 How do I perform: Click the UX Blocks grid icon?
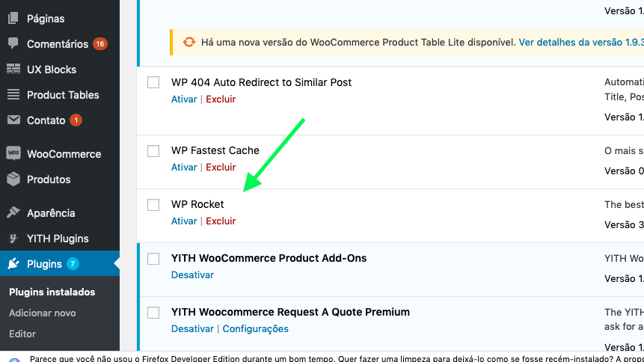13,69
